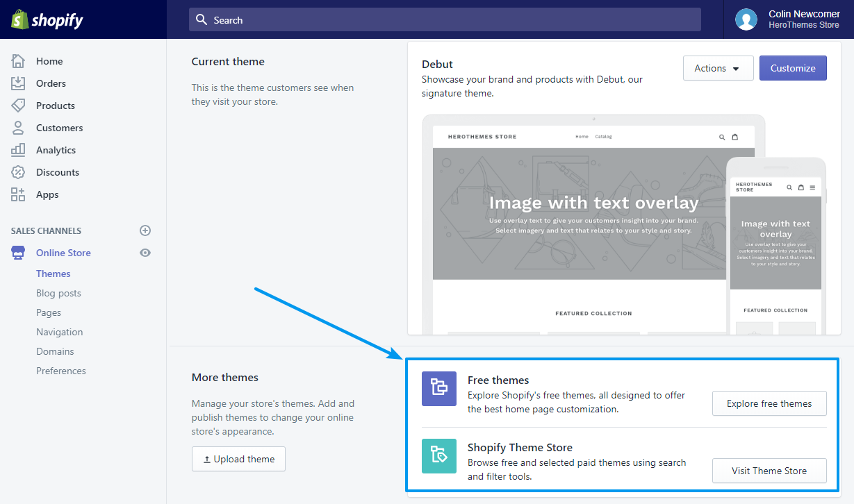Click the Upload theme button
This screenshot has width=854, height=504.
pyautogui.click(x=238, y=459)
